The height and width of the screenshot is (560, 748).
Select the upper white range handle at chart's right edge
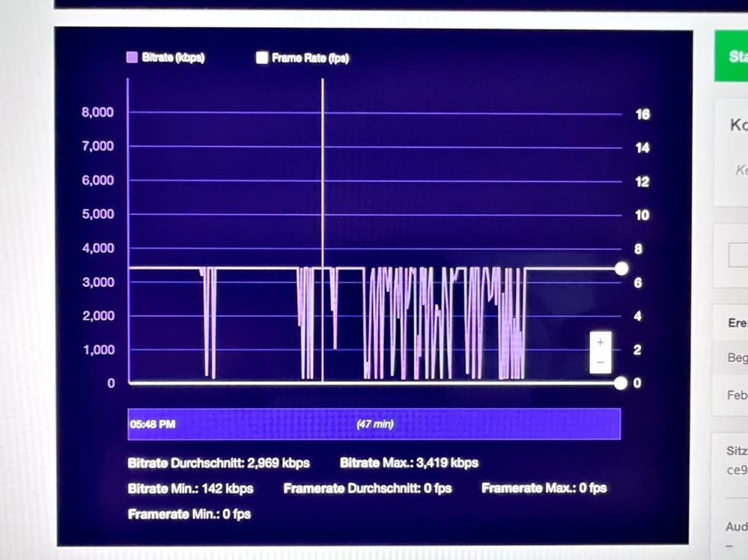621,269
